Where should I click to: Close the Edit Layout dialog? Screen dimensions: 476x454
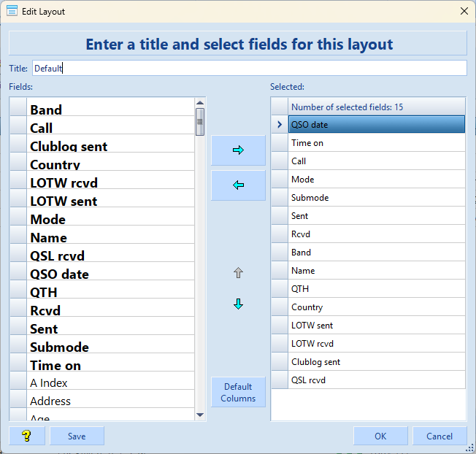point(464,11)
